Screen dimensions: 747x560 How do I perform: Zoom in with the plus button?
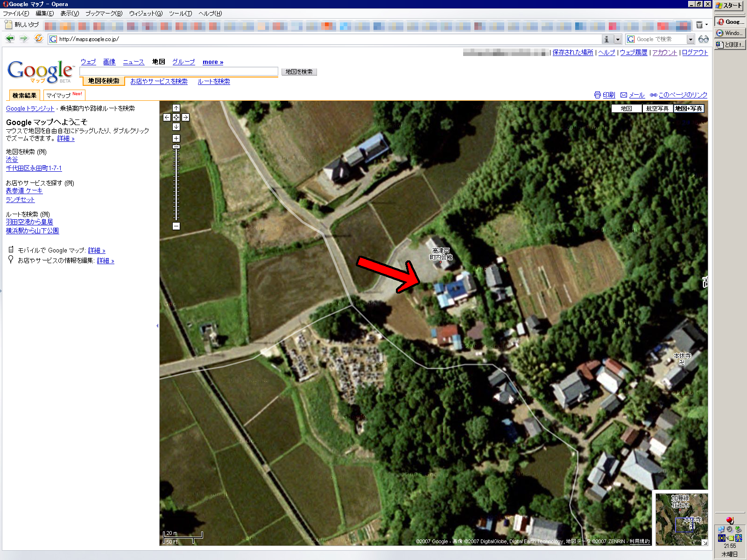click(176, 138)
